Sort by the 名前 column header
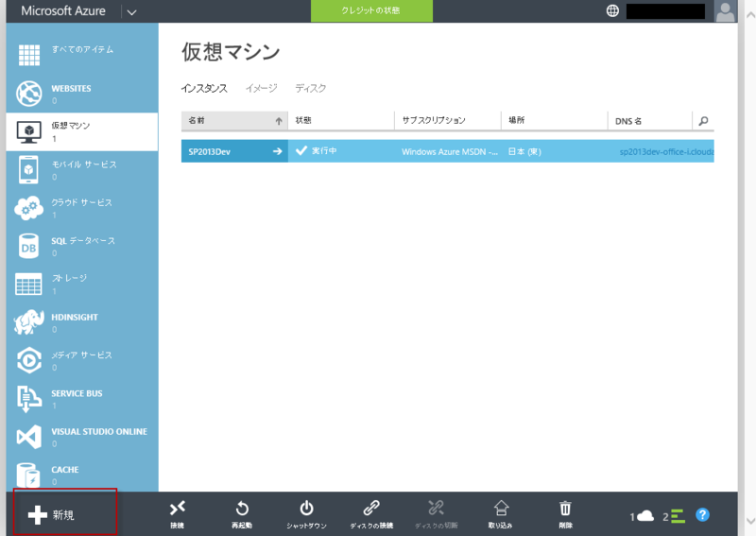The width and height of the screenshot is (756, 536). [234, 121]
